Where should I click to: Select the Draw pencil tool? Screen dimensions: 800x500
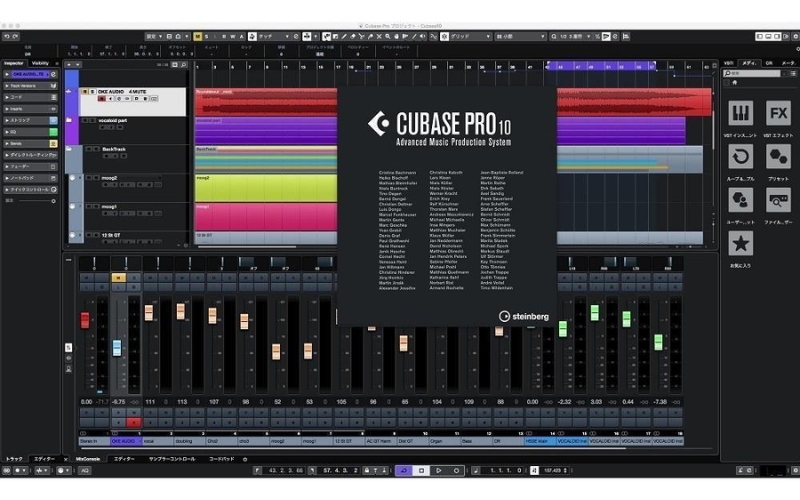pyautogui.click(x=343, y=36)
